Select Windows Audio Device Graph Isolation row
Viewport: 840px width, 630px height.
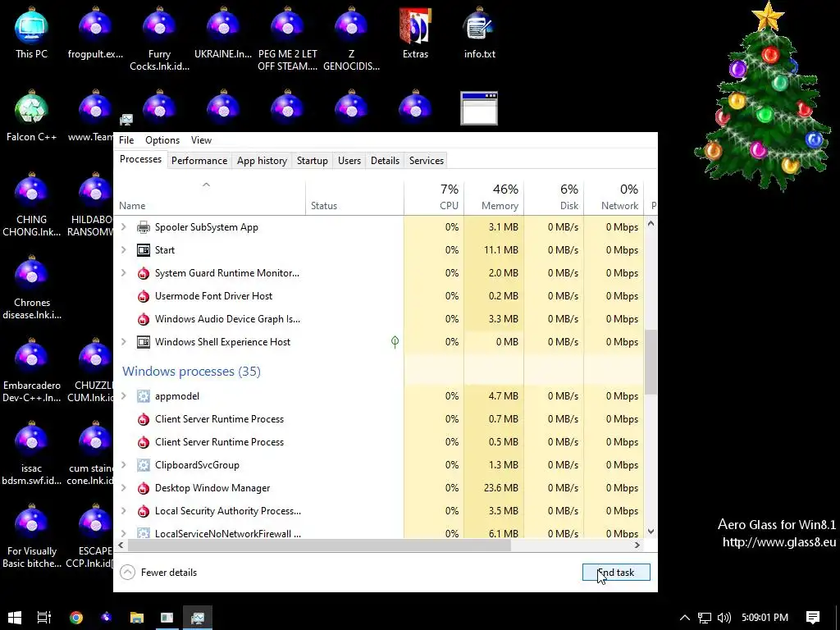(379, 319)
